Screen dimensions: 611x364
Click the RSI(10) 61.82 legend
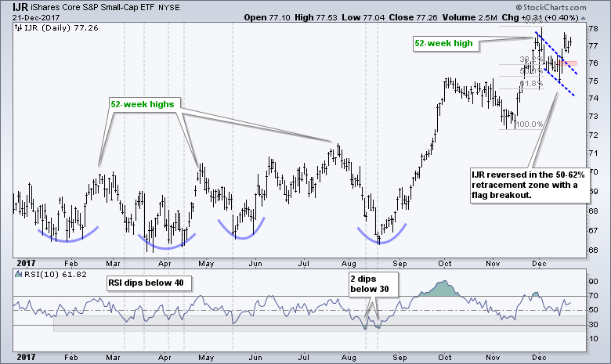point(56,275)
